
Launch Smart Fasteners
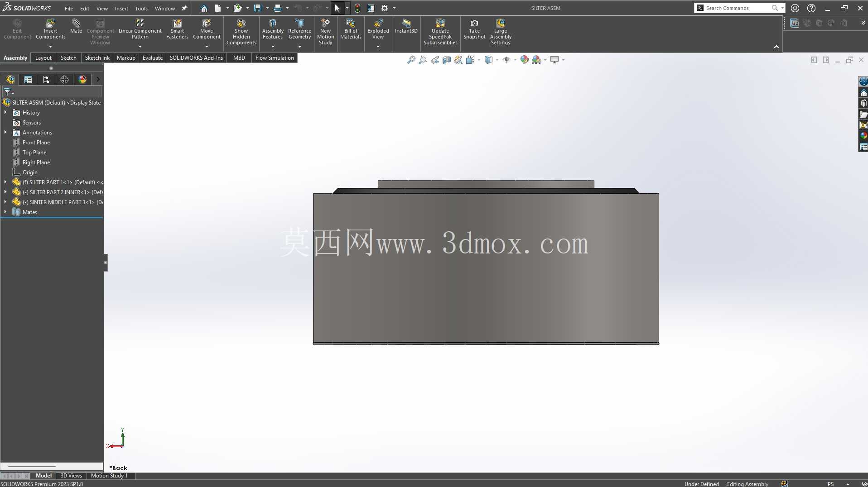coord(177,30)
